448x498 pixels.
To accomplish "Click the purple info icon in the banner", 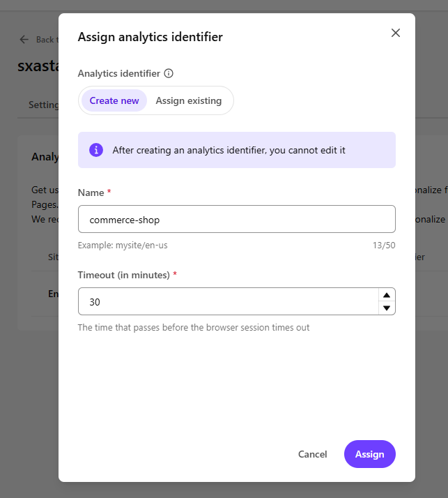I will point(96,150).
